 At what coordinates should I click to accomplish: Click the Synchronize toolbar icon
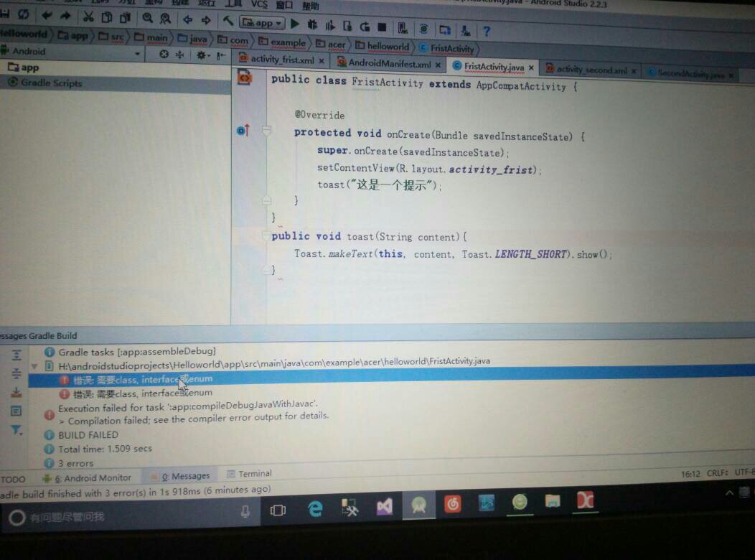[23, 14]
